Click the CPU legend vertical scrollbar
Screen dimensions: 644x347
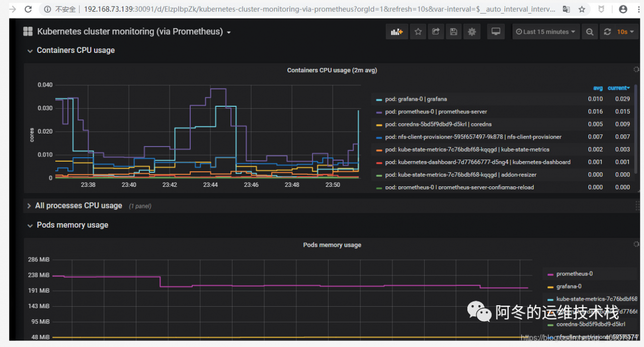(636, 128)
